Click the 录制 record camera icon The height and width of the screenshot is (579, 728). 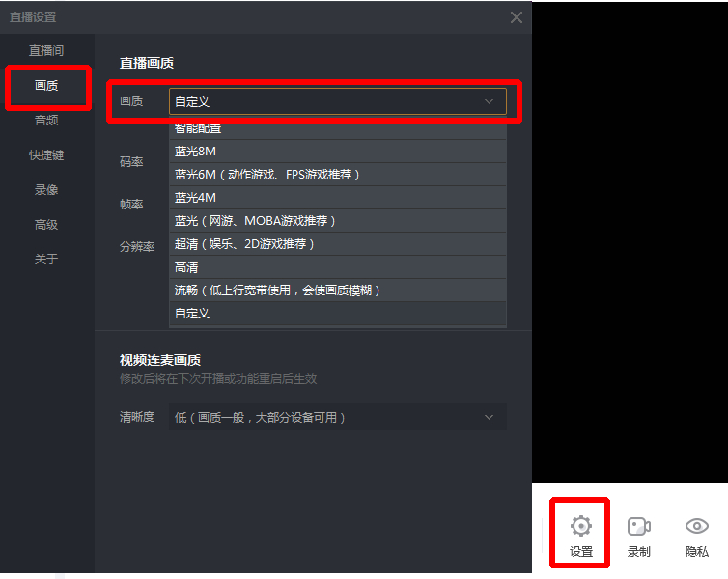point(639,527)
